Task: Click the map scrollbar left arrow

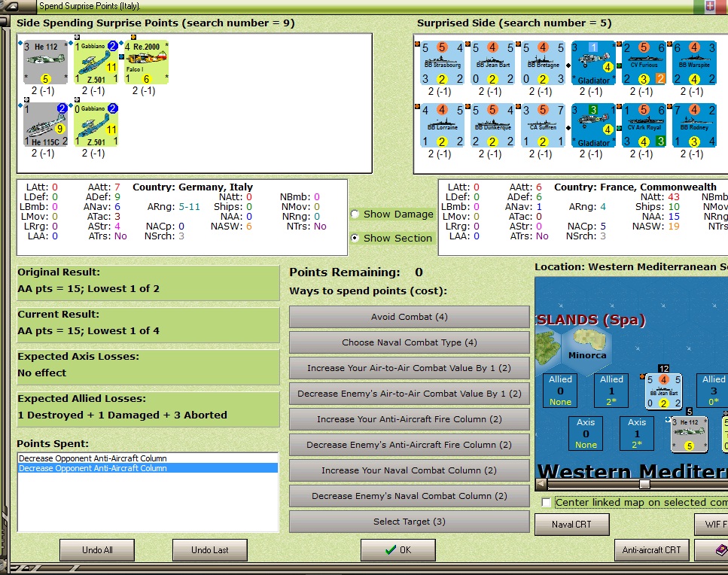Action: 541,485
